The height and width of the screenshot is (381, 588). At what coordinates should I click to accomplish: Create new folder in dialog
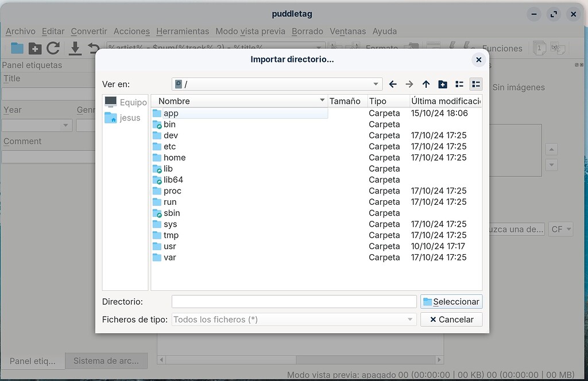tap(443, 84)
